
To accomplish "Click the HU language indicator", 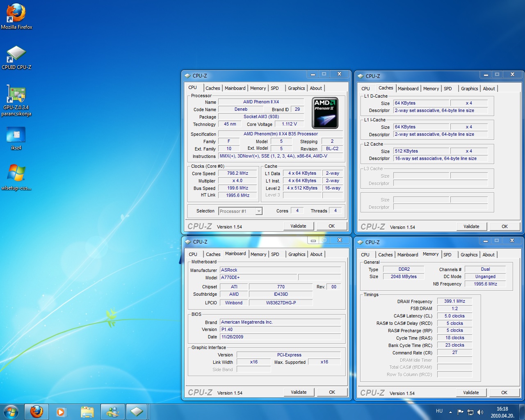I will 439,411.
